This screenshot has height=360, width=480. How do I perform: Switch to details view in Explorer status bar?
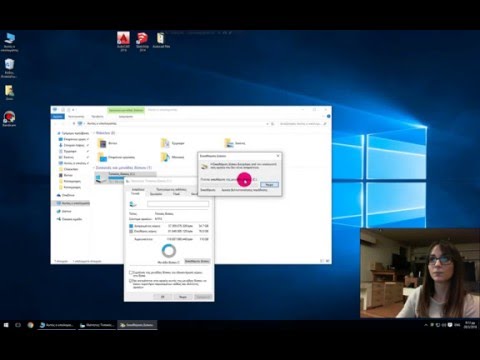pos(322,261)
